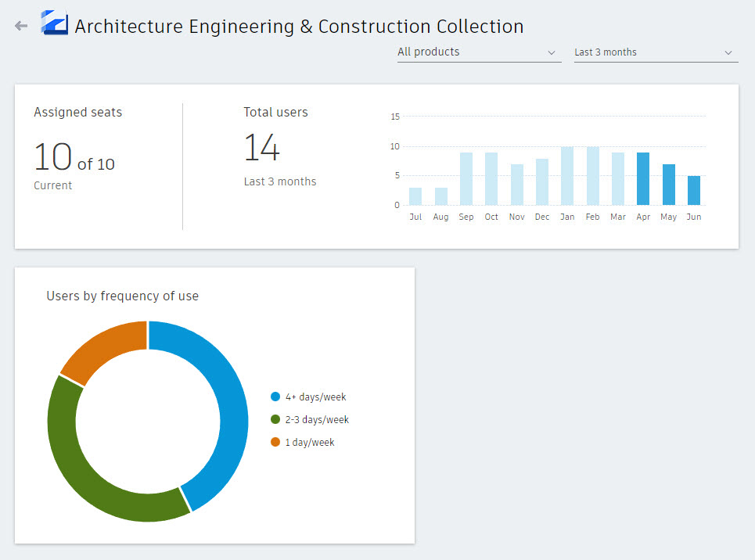Viewport: 755px width, 560px height.
Task: Open the All products dropdown
Action: pos(479,52)
